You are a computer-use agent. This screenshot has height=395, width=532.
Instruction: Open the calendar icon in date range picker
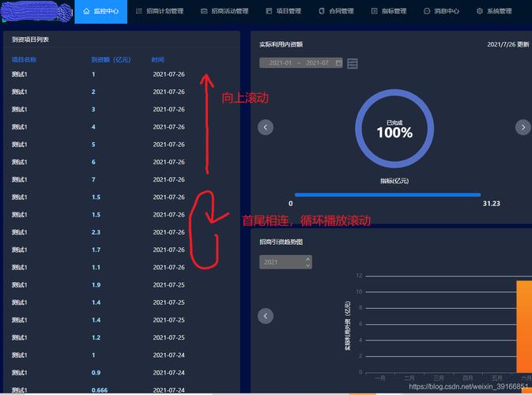point(338,62)
